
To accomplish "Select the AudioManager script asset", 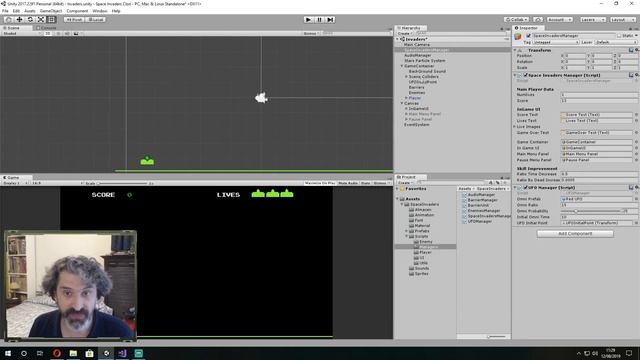I will tap(478, 195).
